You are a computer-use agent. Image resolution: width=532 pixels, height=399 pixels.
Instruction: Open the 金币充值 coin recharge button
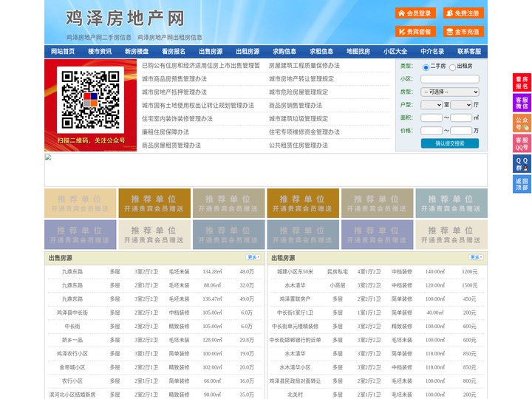tap(463, 32)
